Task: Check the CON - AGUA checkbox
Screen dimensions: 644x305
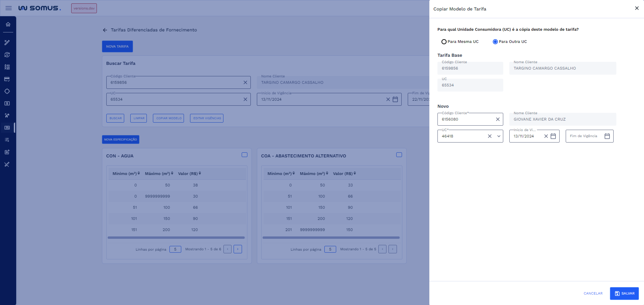Action: click(x=244, y=155)
